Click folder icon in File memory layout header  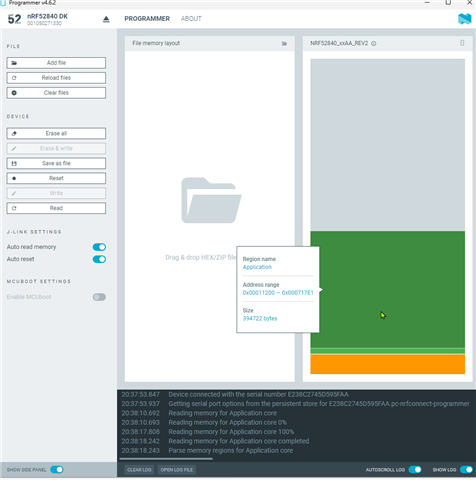pyautogui.click(x=284, y=43)
